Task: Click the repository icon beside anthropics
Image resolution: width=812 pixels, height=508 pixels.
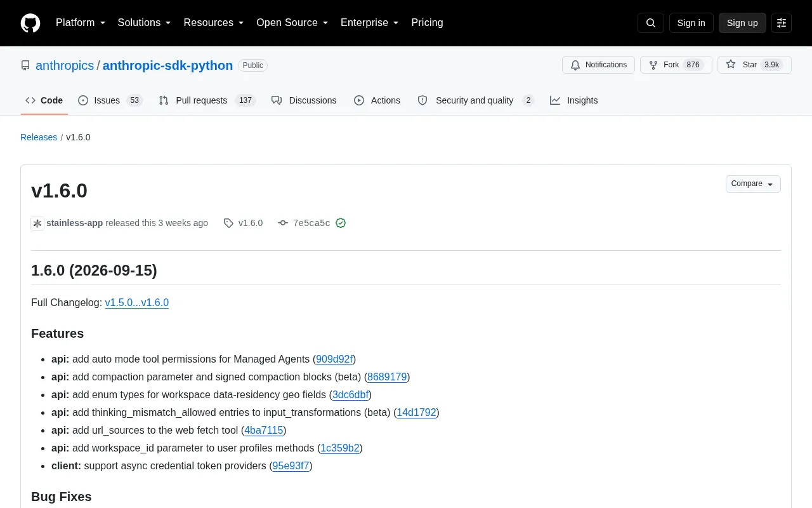Action: tap(25, 65)
